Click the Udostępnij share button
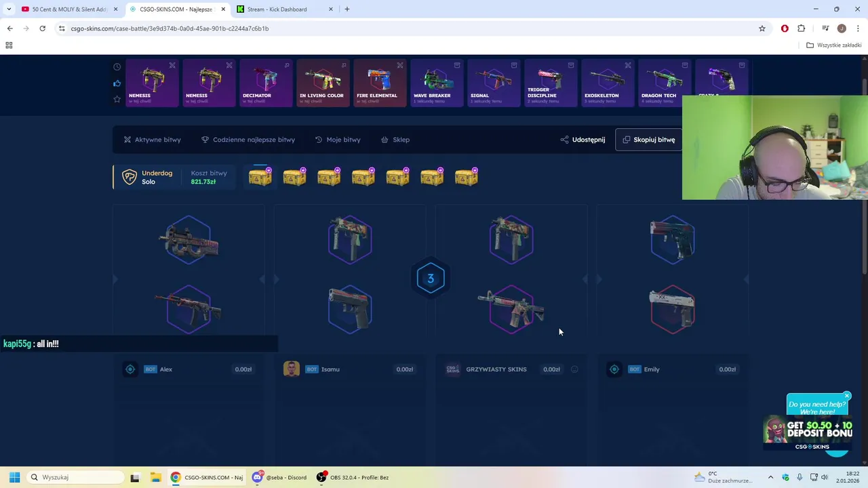 click(583, 140)
